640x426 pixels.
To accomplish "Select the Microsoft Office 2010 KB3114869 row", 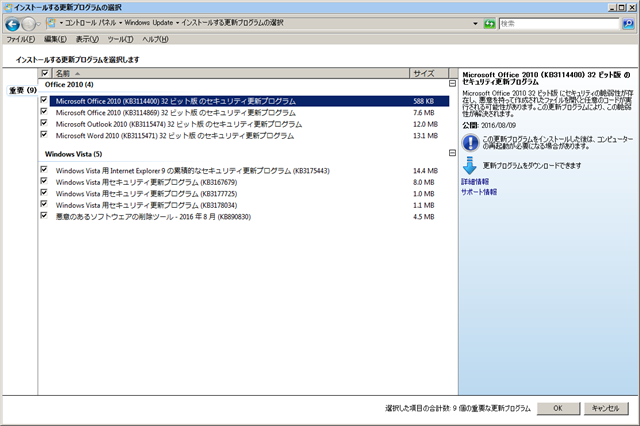I will [x=249, y=113].
